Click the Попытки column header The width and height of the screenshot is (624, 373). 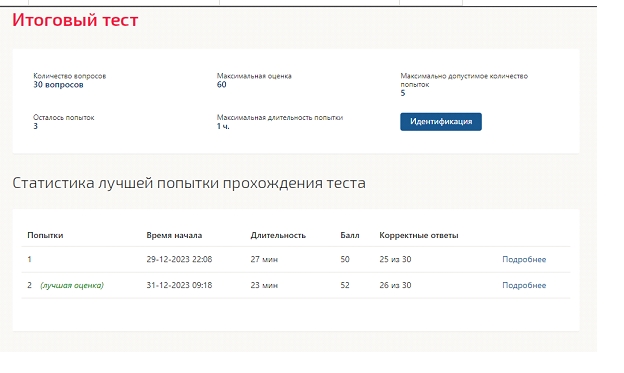tap(45, 235)
